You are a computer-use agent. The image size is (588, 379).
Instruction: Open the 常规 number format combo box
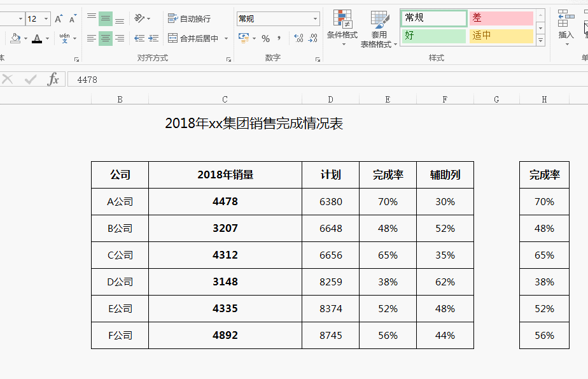click(x=278, y=18)
